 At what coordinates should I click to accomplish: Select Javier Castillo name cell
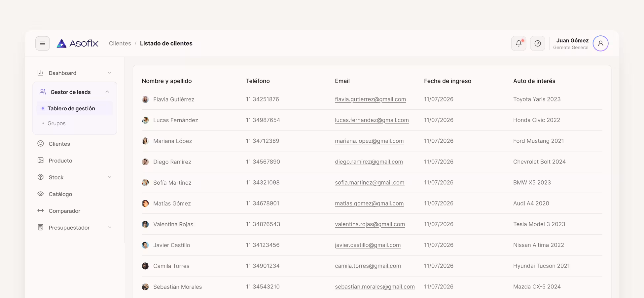coord(172,245)
